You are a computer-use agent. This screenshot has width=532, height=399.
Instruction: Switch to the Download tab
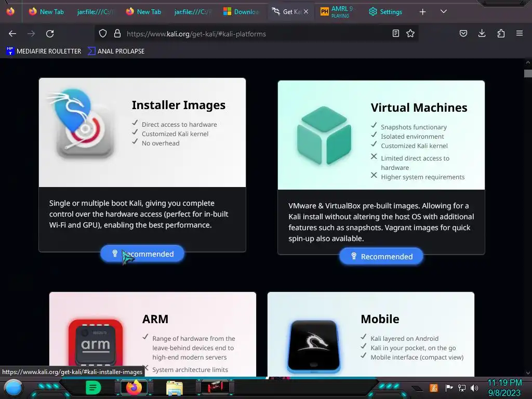(x=241, y=11)
